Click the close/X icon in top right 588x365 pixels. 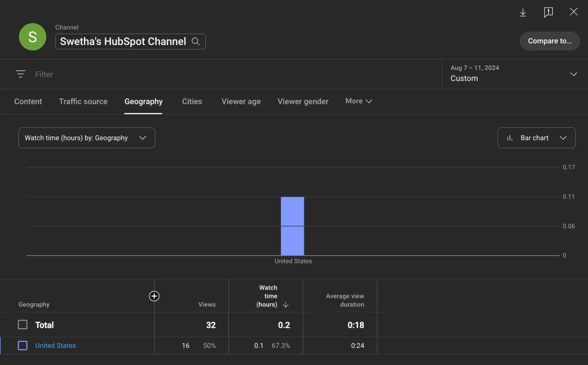[574, 11]
